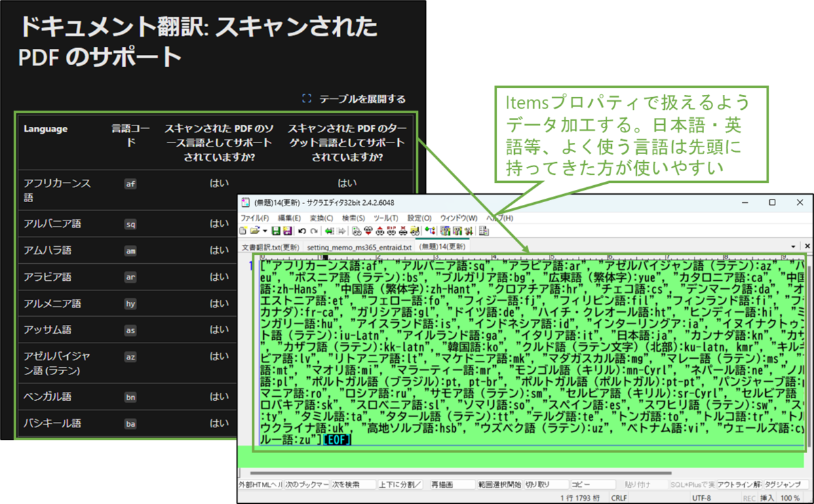Open the search binoculars icon
The height and width of the screenshot is (504, 814).
(x=357, y=231)
